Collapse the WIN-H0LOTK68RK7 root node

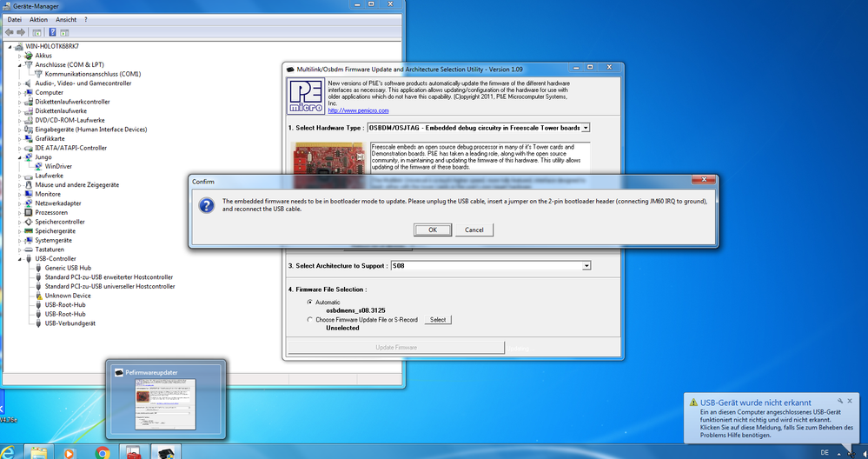10,46
